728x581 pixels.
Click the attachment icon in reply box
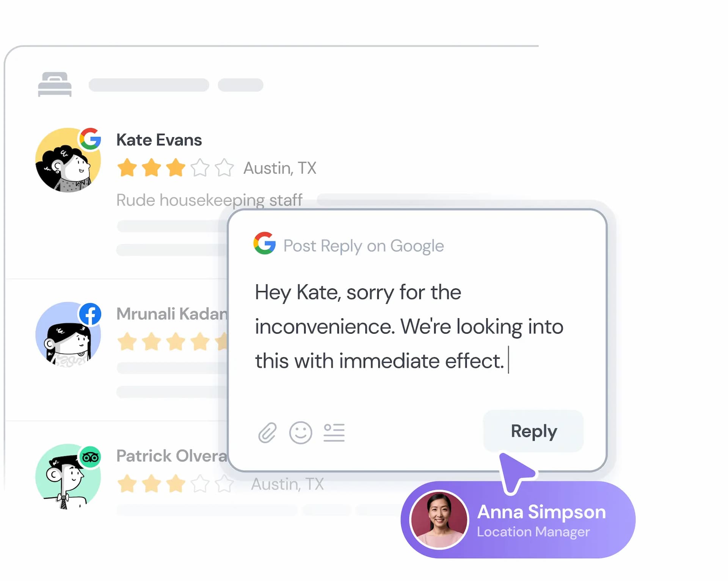tap(267, 431)
